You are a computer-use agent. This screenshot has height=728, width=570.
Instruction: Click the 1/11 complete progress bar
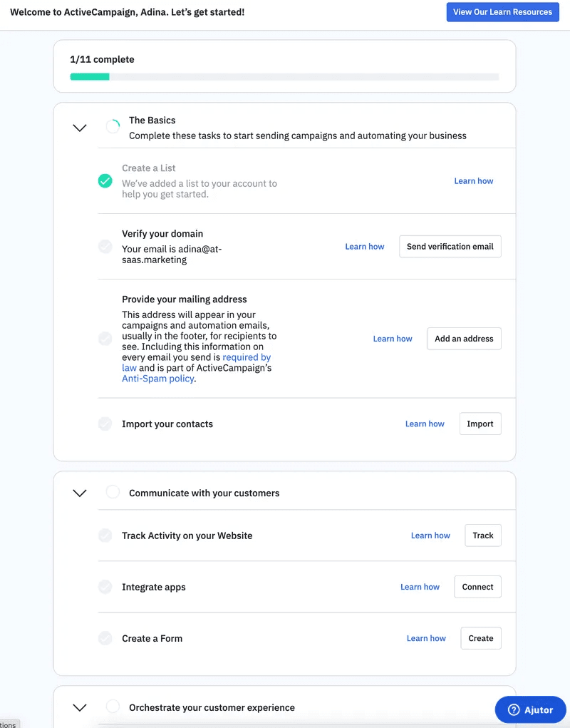click(284, 76)
